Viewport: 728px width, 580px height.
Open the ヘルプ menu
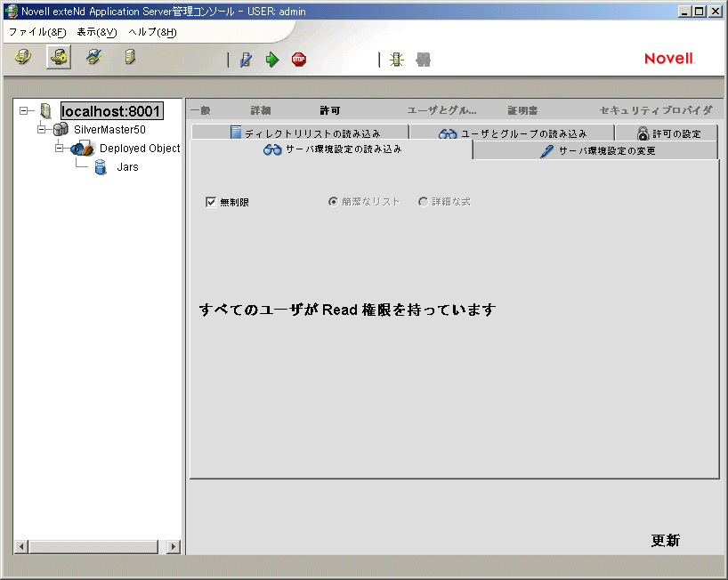point(152,32)
